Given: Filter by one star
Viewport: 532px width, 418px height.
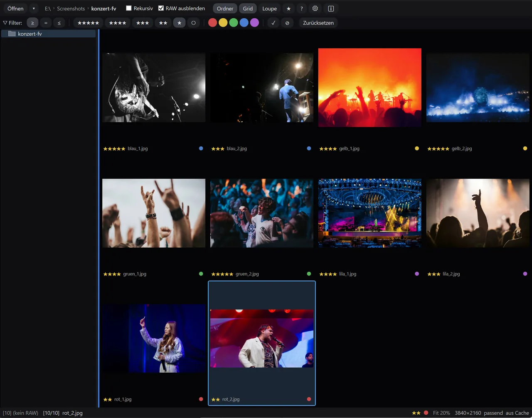Looking at the screenshot, I should (x=179, y=23).
